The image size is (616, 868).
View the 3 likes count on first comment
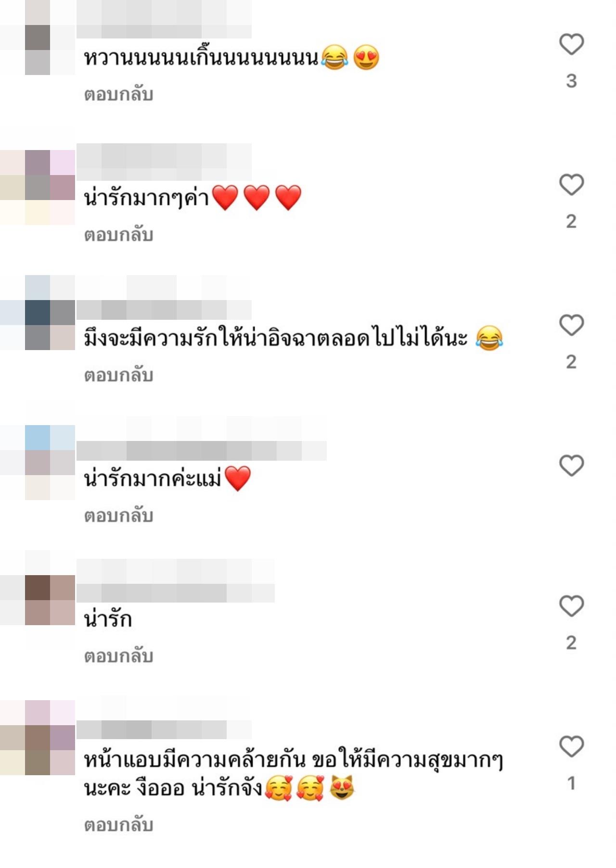(x=571, y=81)
